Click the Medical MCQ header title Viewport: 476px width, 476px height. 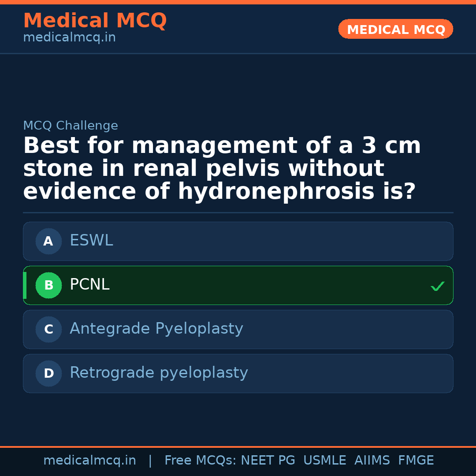click(95, 21)
